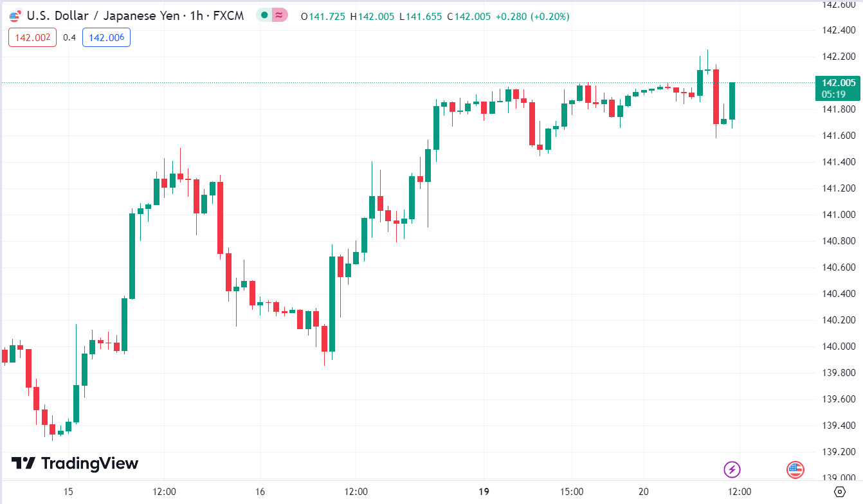Image resolution: width=863 pixels, height=504 pixels.
Task: Open the purple lightning bolt icon
Action: (732, 469)
